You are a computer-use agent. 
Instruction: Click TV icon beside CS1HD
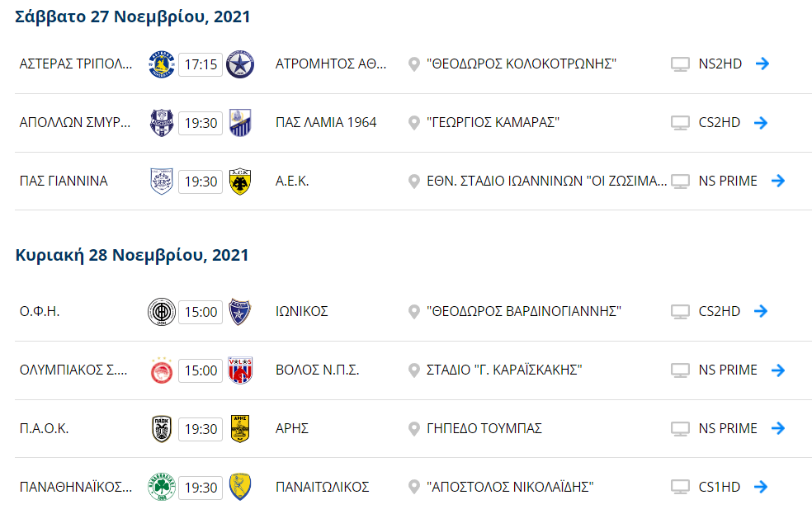pos(680,487)
